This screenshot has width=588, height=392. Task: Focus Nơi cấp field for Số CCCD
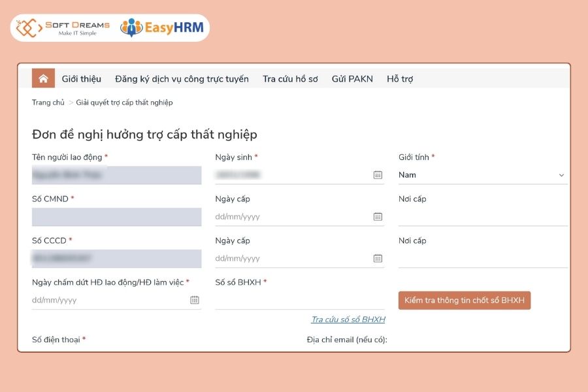[483, 259]
